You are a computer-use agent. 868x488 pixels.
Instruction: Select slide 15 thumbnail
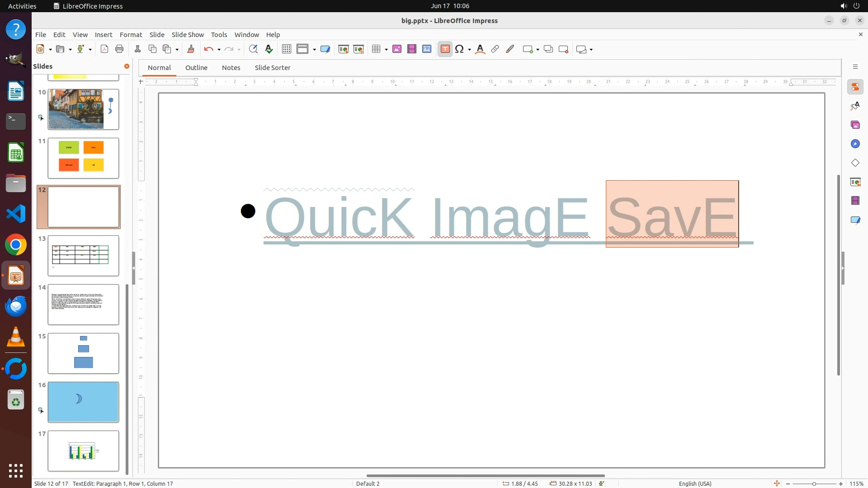(x=83, y=353)
